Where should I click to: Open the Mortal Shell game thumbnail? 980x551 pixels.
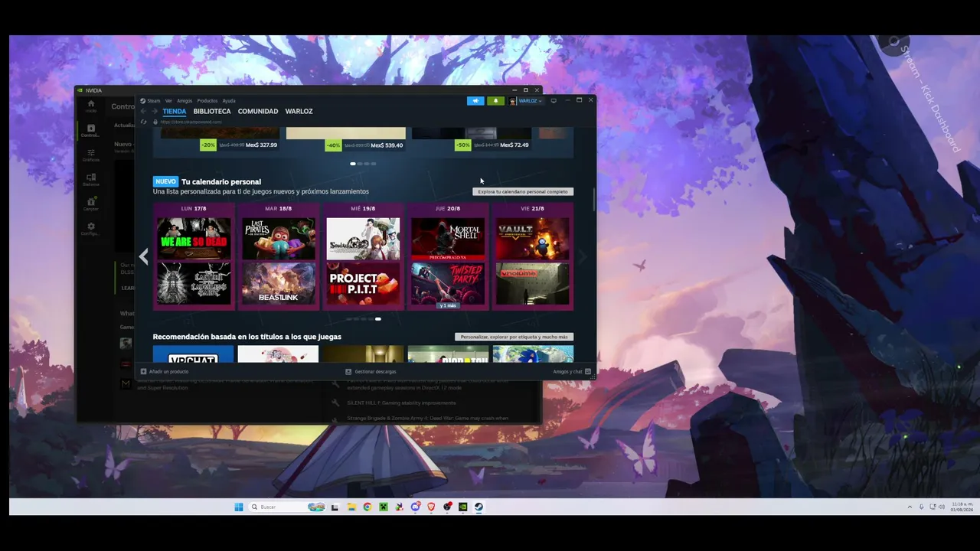pyautogui.click(x=448, y=239)
